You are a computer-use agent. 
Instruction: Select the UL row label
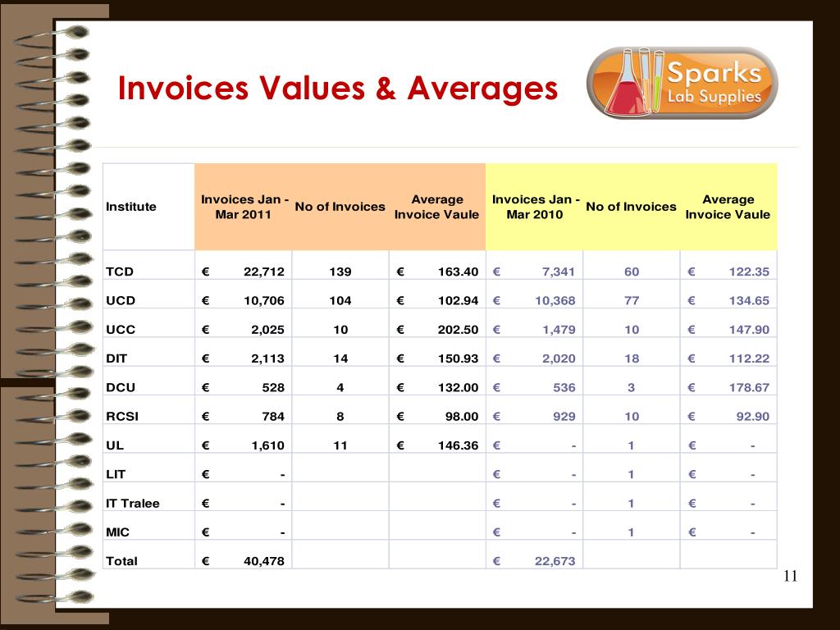point(115,445)
